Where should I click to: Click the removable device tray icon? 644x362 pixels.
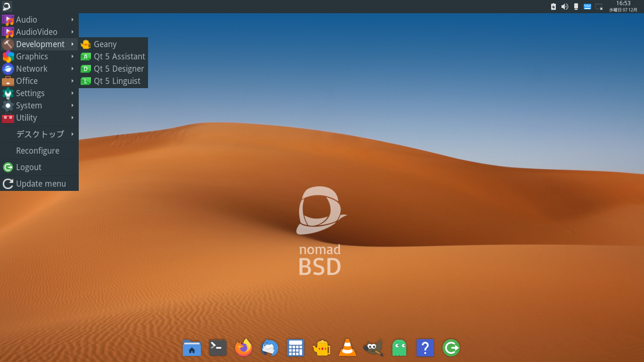pyautogui.click(x=576, y=7)
